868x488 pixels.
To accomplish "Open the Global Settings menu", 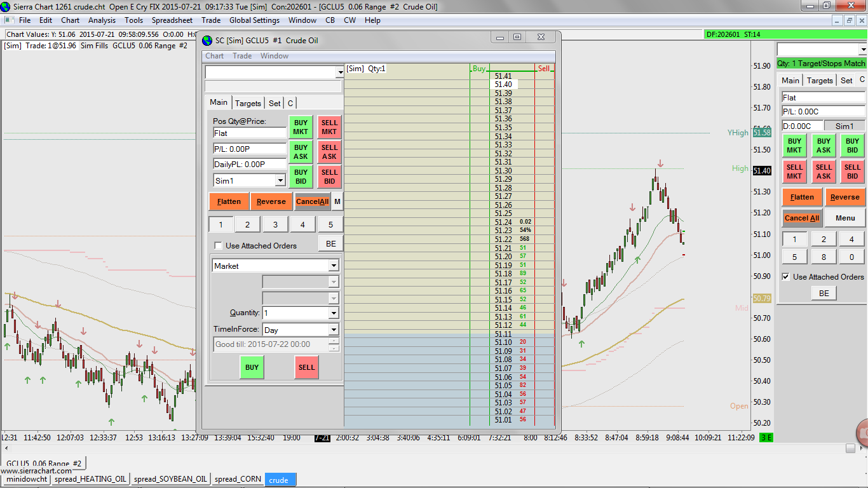I will (254, 20).
